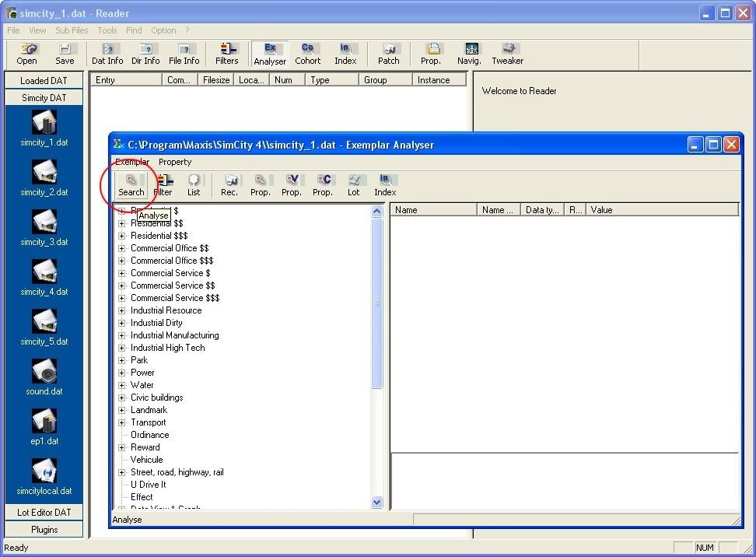Viewport: 756px width, 557px height.
Task: Expand the Park tree node
Action: (x=121, y=360)
